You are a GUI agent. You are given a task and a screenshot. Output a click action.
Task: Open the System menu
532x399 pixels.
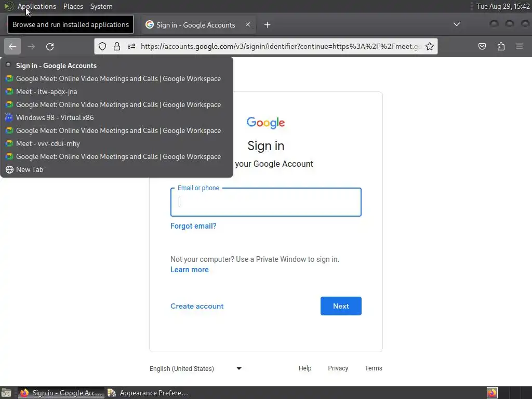(x=101, y=6)
